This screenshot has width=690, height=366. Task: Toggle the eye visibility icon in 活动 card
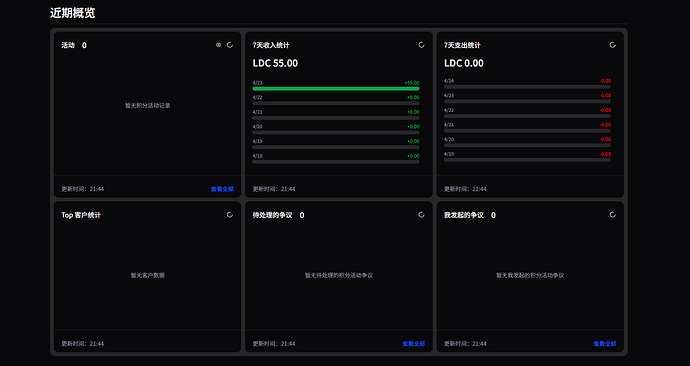(218, 45)
